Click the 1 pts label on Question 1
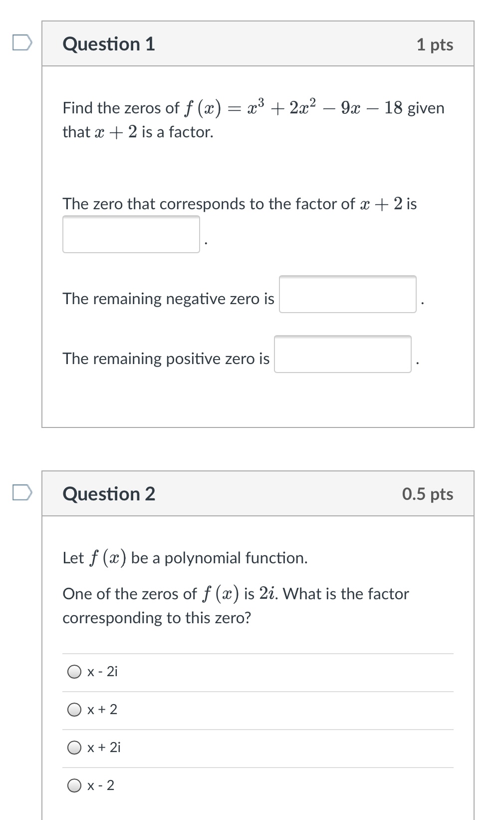504x820 pixels. tap(436, 44)
